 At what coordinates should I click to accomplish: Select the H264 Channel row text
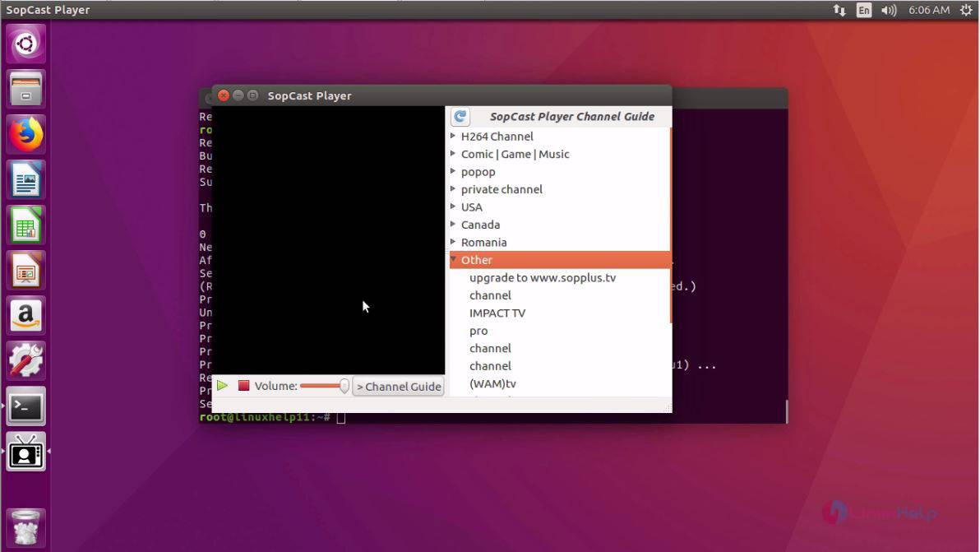pos(497,137)
